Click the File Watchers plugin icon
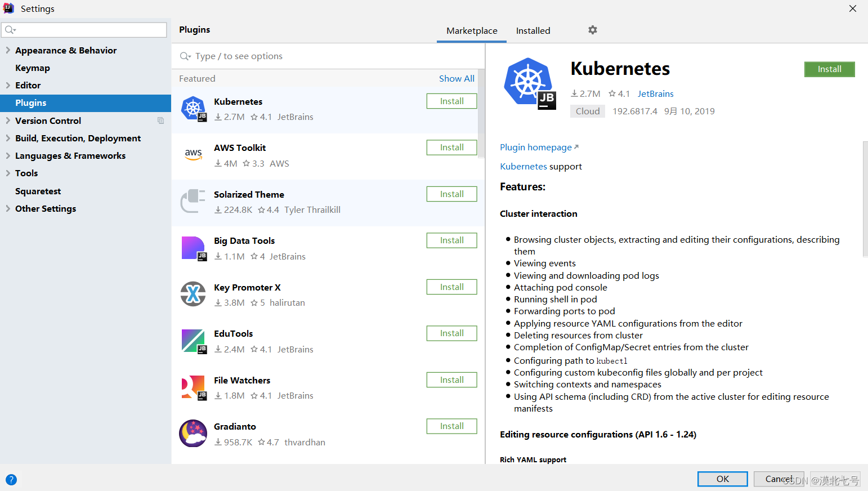The height and width of the screenshot is (491, 868). pyautogui.click(x=194, y=387)
